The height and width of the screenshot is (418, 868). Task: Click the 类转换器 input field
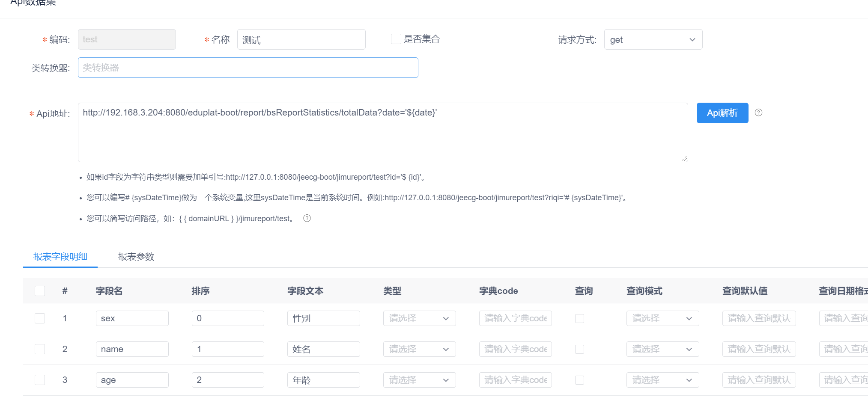248,67
